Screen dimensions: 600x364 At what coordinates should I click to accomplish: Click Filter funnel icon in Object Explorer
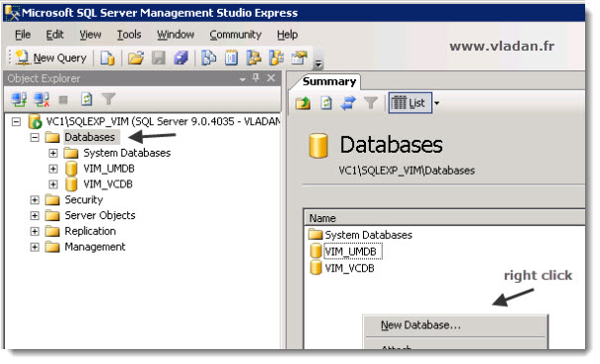tap(109, 99)
